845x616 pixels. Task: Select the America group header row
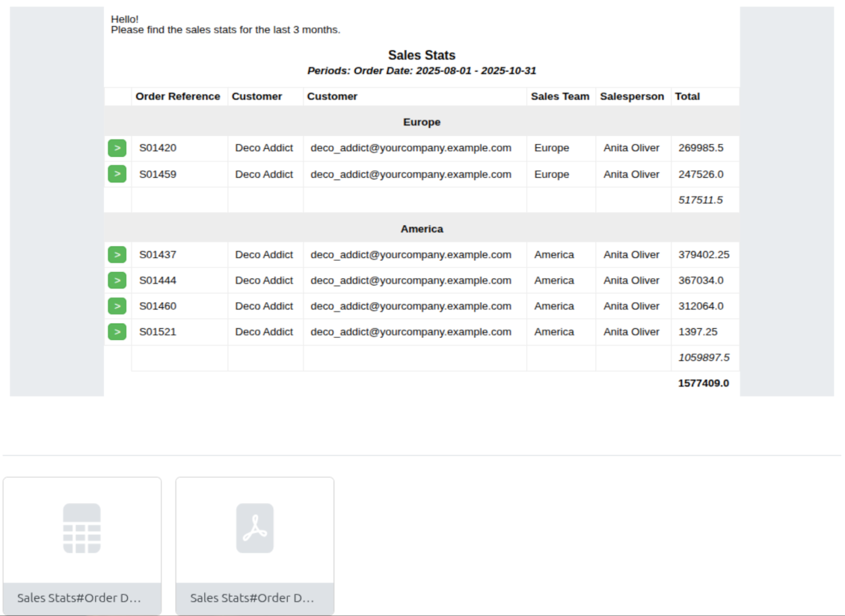(x=422, y=229)
